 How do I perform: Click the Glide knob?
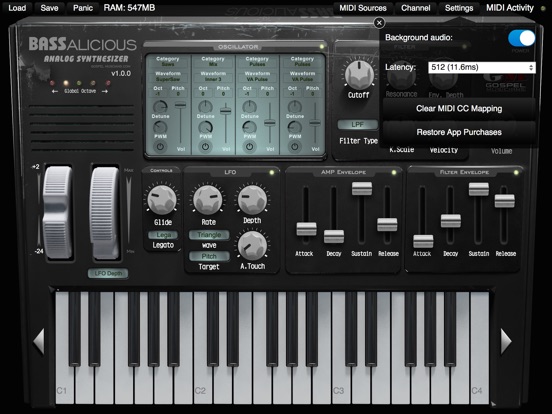162,200
